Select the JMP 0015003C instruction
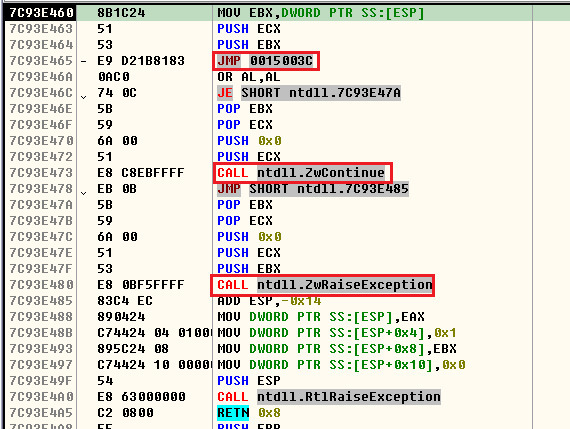The width and height of the screenshot is (570, 429). pos(265,61)
